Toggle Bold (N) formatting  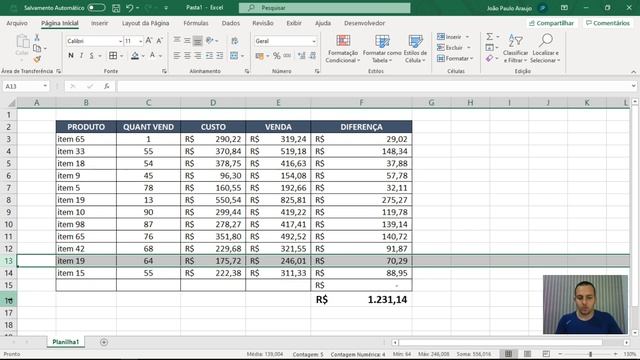click(71, 56)
